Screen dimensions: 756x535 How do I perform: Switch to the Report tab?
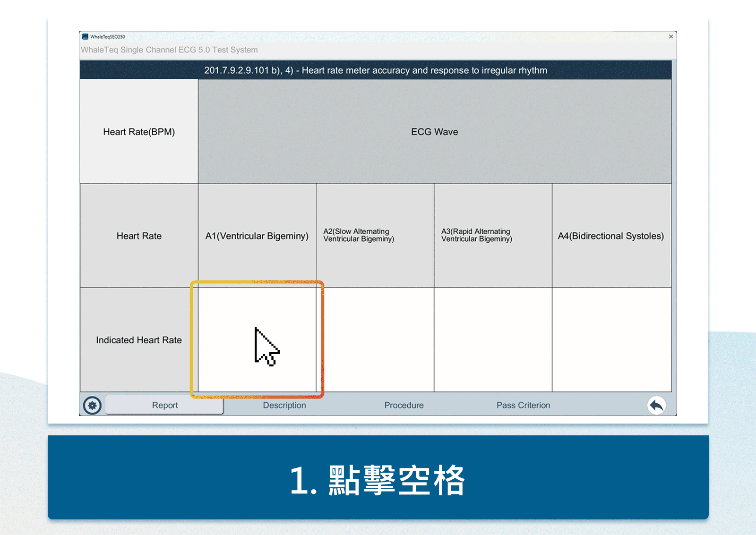pyautogui.click(x=164, y=405)
